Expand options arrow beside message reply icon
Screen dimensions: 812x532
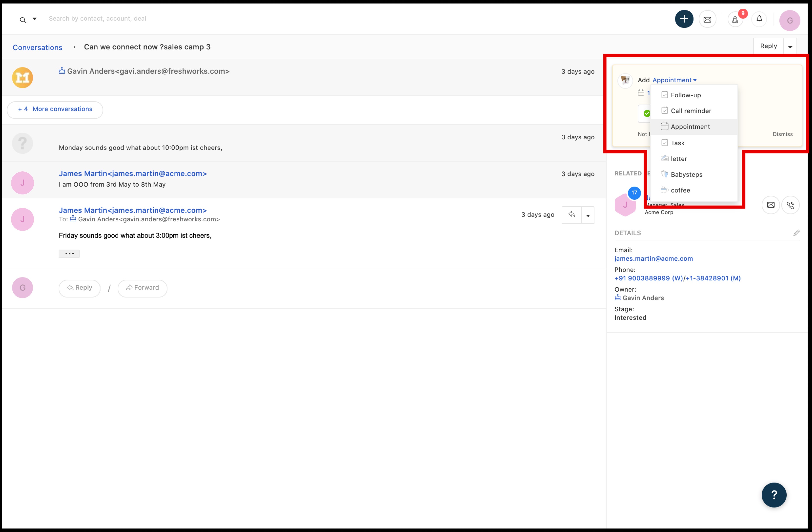587,215
